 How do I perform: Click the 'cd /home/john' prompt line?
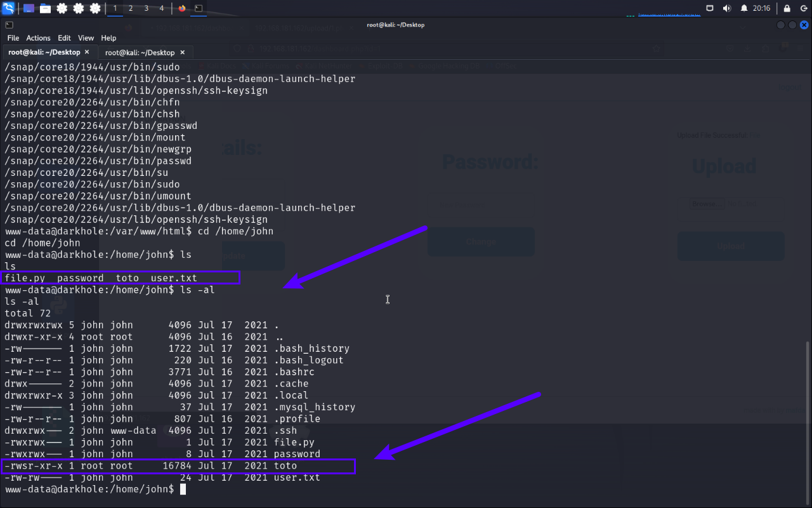point(139,231)
